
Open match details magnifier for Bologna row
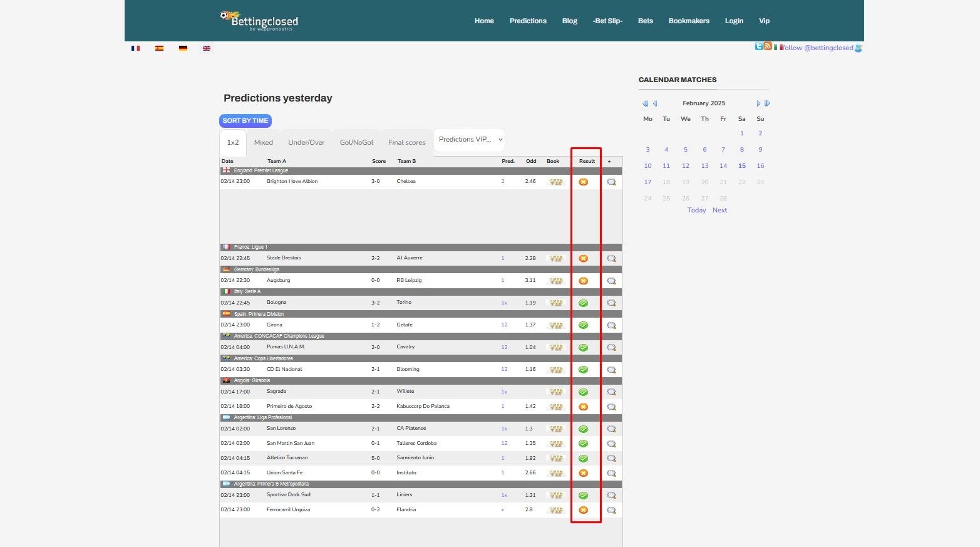tap(611, 303)
